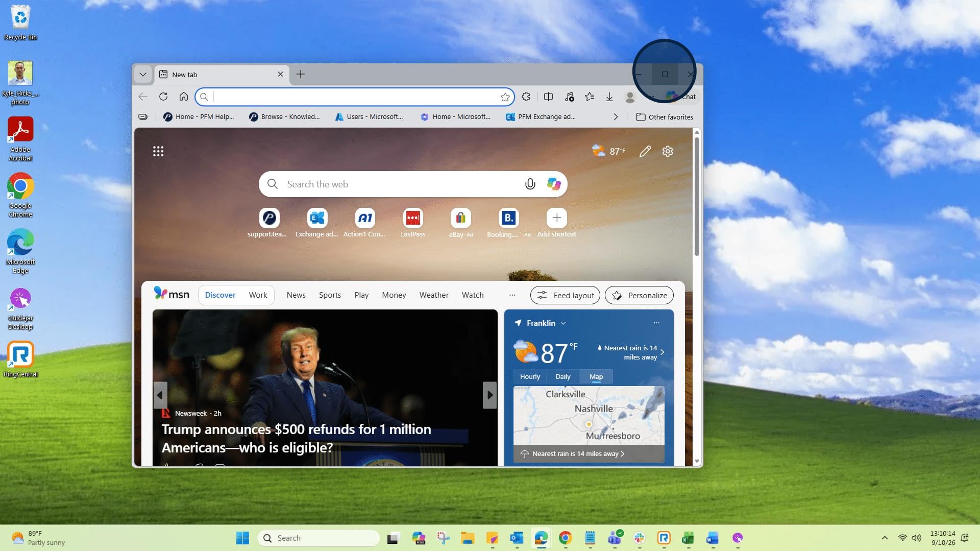The image size is (980, 551).
Task: Open the Sports feed menu
Action: click(x=330, y=295)
